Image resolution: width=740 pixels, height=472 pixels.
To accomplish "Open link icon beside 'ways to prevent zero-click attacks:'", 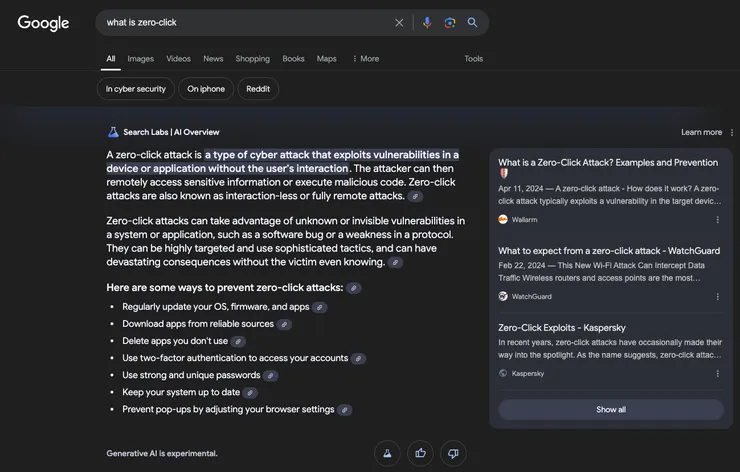I will (353, 288).
